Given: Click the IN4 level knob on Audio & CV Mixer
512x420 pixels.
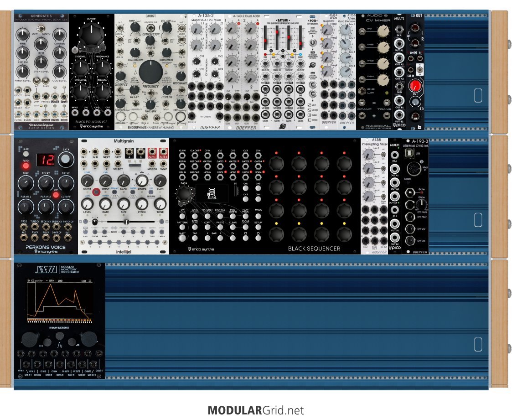Looking at the screenshot, I should point(383,79).
